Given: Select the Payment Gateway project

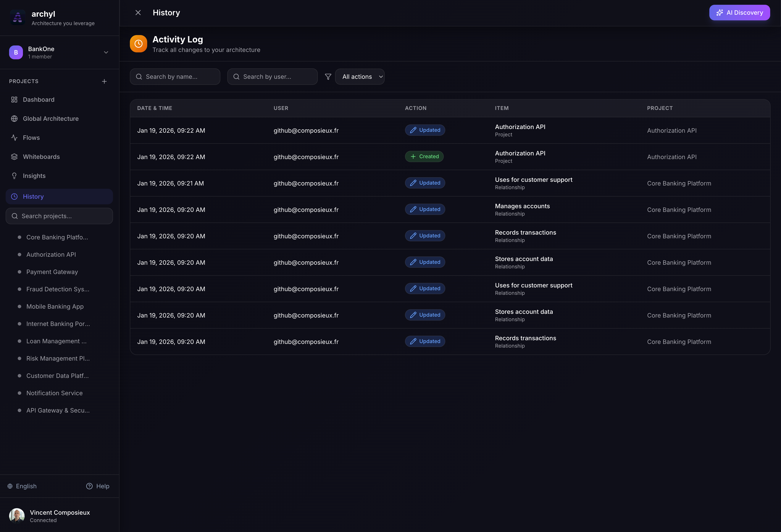Looking at the screenshot, I should pyautogui.click(x=52, y=272).
